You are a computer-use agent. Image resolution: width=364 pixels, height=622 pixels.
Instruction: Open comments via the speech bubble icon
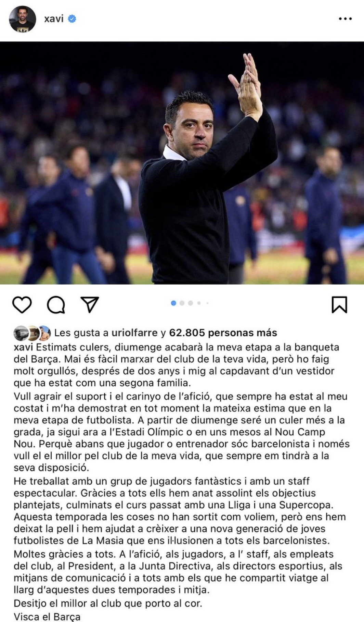point(56,304)
